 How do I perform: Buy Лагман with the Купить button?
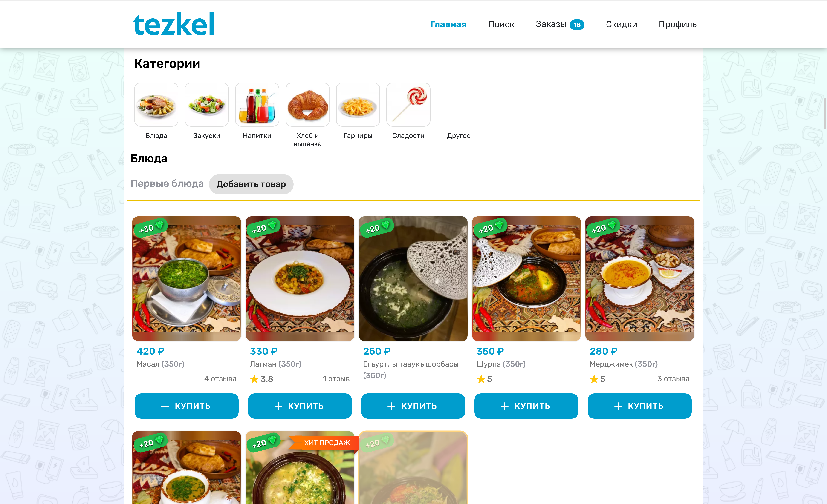(x=300, y=406)
